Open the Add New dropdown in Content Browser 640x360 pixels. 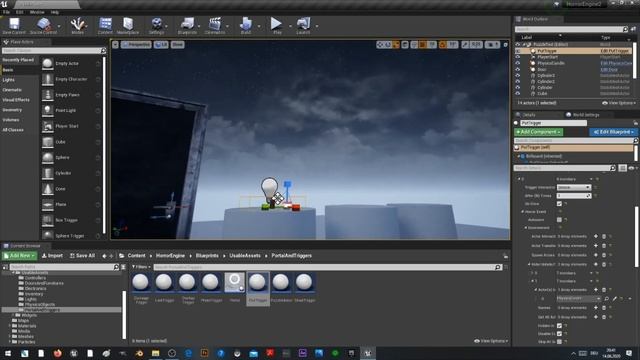(19, 256)
